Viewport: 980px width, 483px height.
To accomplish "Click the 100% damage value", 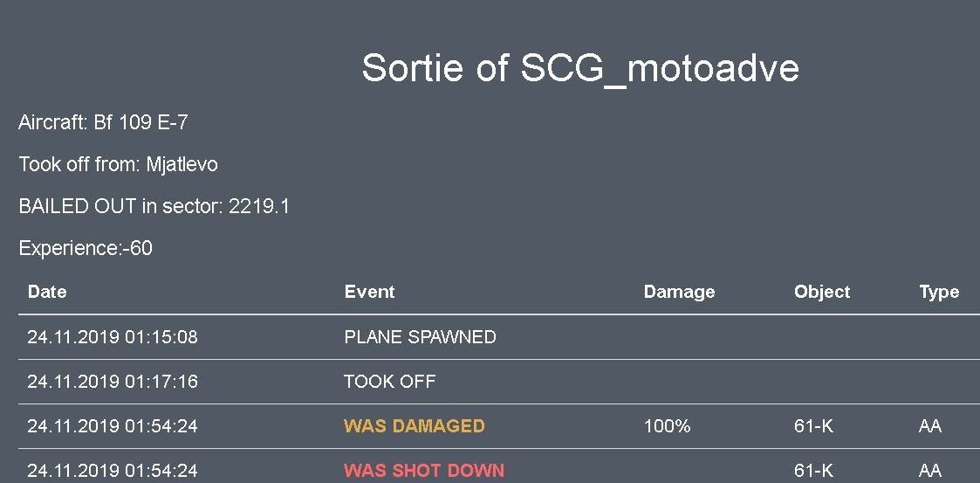I will (667, 426).
